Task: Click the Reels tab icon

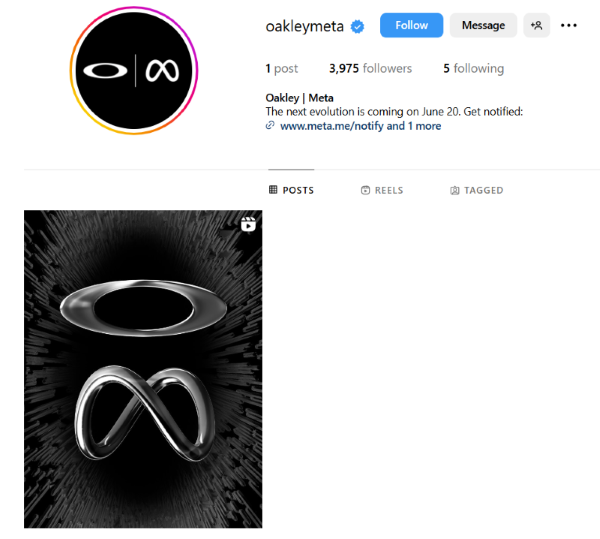Action: [365, 190]
